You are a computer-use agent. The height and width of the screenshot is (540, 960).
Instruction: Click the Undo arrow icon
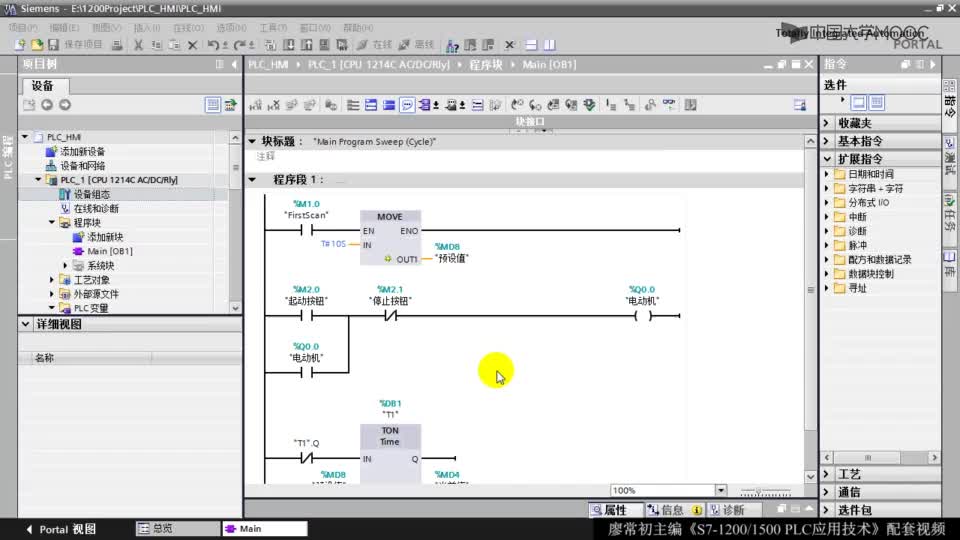click(212, 45)
